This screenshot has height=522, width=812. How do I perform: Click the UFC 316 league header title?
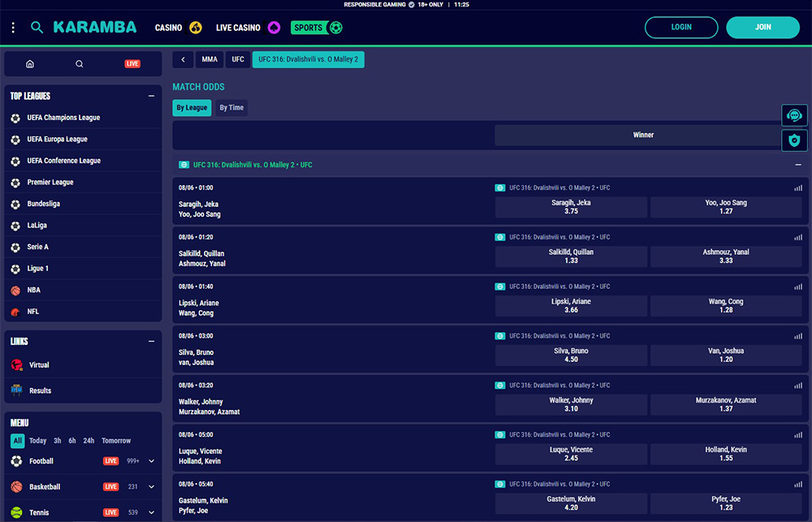pos(253,165)
